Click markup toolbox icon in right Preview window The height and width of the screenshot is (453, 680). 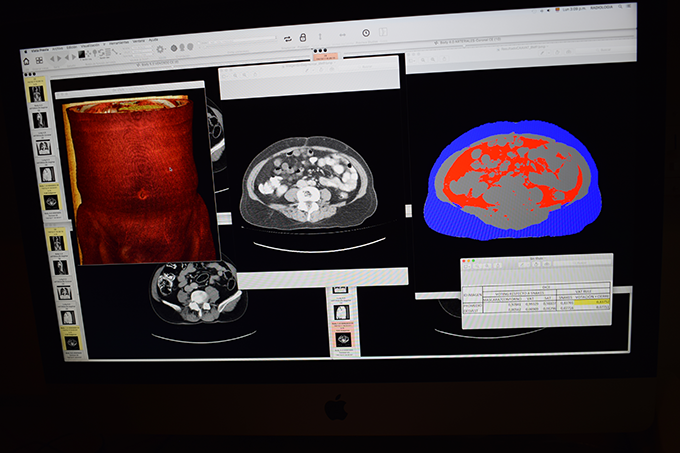(569, 52)
